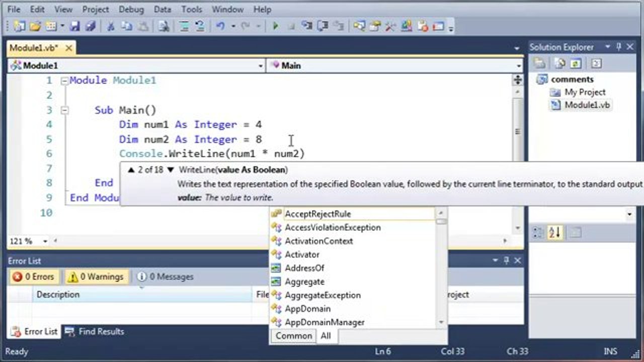The image size is (644, 362).
Task: Open the 121 % zoom dropdown
Action: [x=45, y=241]
